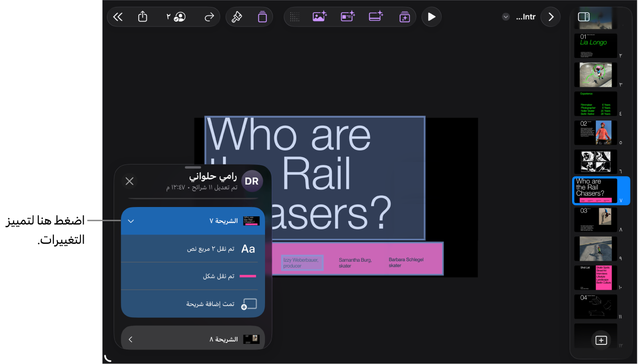Select slide 4 thumbnail "Experience"

[x=595, y=104]
